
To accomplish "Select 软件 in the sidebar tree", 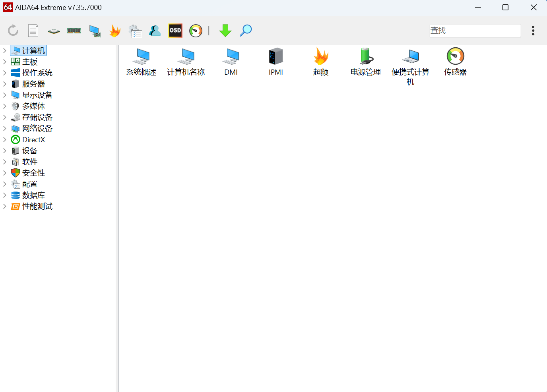I will (25, 162).
